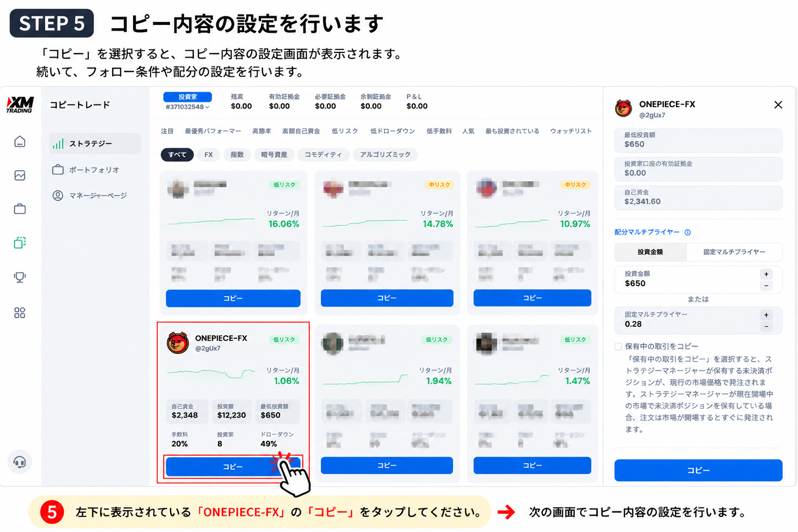The height and width of the screenshot is (532, 798).
Task: Increase the 投資金額 with the plus button
Action: [766, 274]
